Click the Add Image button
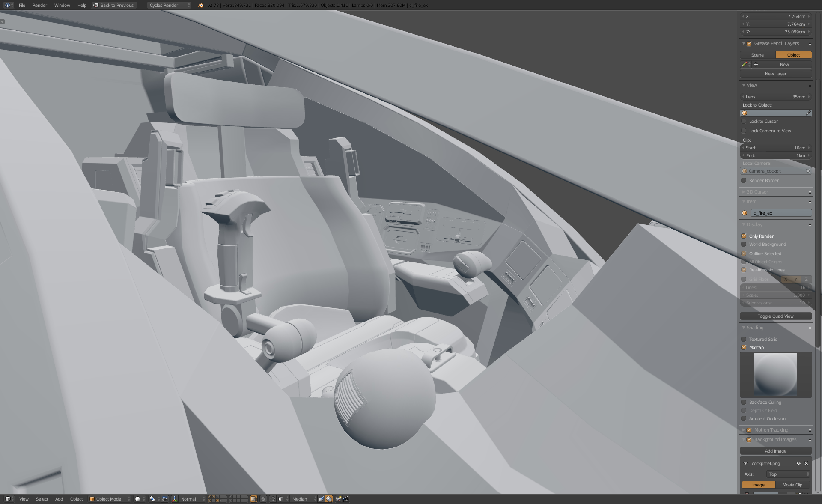Image resolution: width=822 pixels, height=504 pixels. [x=775, y=451]
